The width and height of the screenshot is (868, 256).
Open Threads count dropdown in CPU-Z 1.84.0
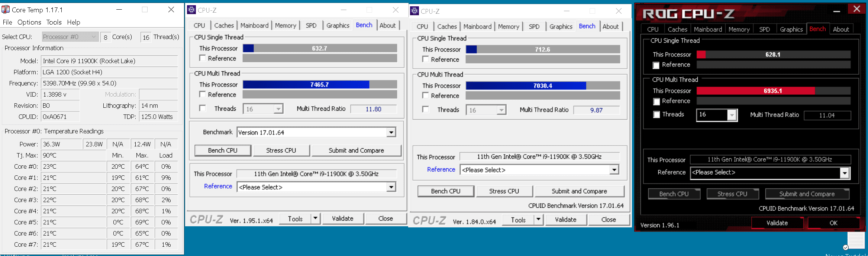tap(501, 110)
